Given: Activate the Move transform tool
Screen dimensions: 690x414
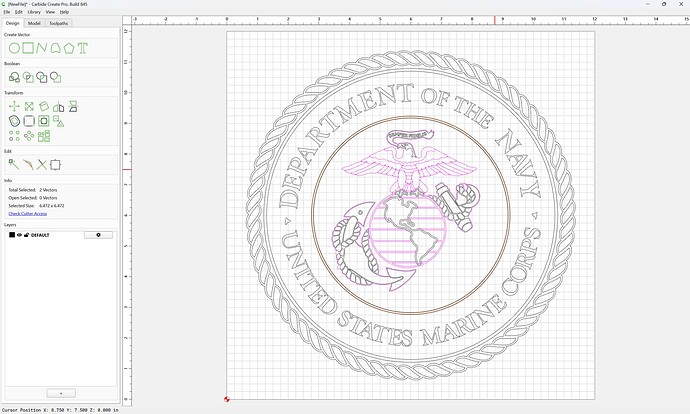Looking at the screenshot, I should tap(14, 106).
